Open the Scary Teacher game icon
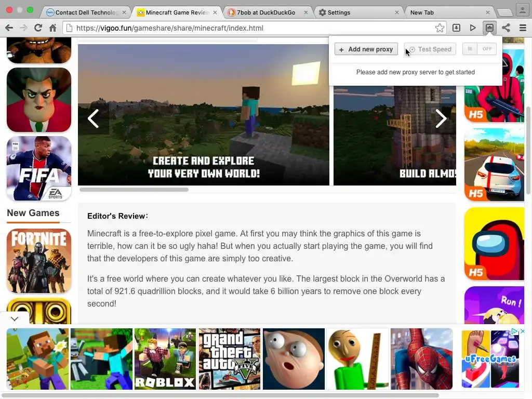The height and width of the screenshot is (399, 532). click(x=39, y=100)
